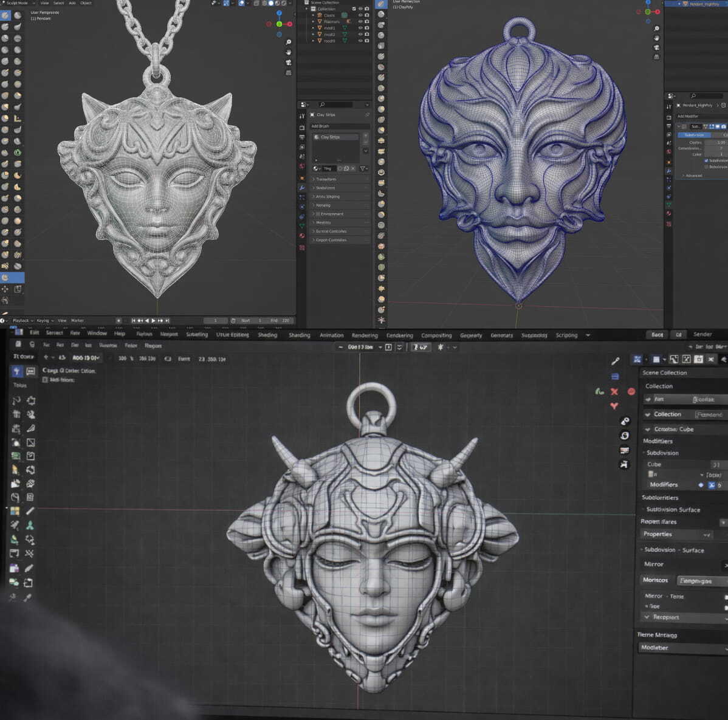Open Scripting workspace tab
This screenshot has height=720, width=728.
click(566, 335)
